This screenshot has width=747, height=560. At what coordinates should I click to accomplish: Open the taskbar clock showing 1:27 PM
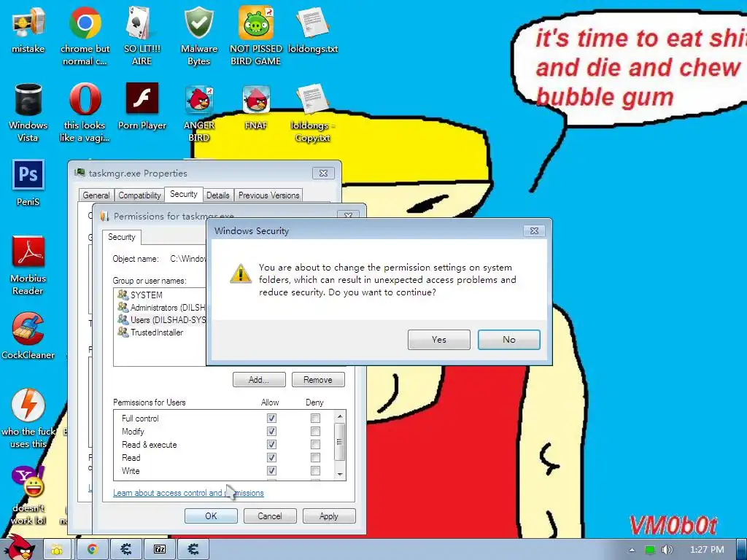tap(707, 550)
